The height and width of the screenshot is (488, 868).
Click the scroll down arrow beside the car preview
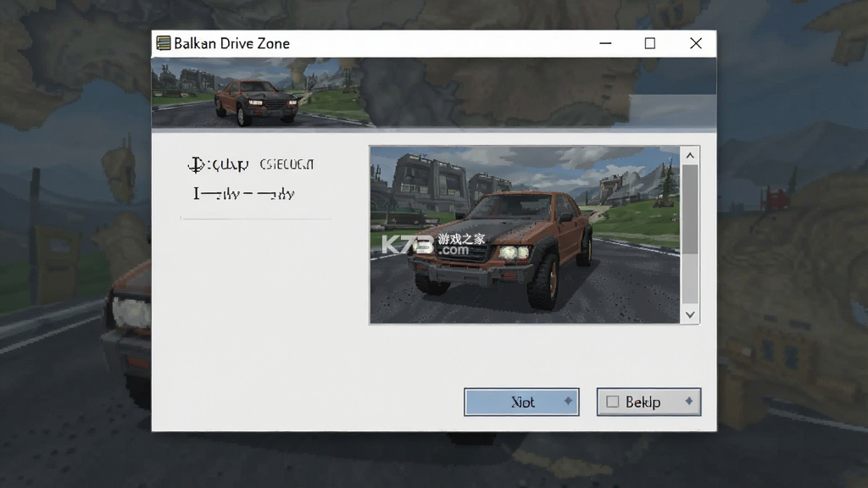coord(690,315)
